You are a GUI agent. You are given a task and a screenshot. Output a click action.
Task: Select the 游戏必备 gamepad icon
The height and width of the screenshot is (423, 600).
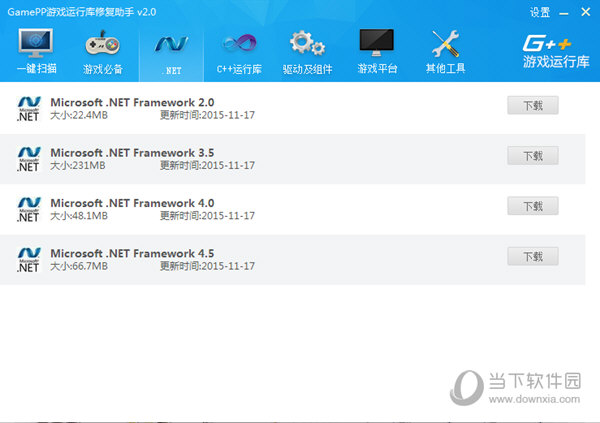click(103, 44)
